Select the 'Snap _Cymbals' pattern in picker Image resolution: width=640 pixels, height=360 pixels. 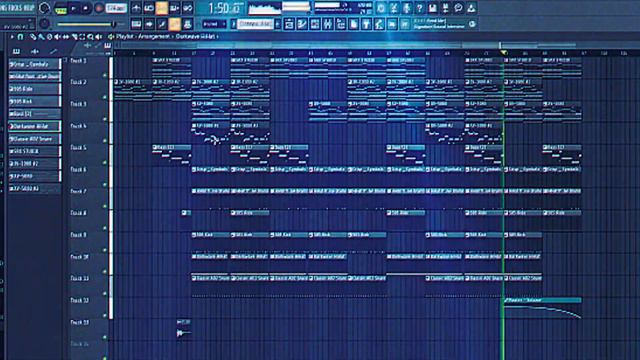(x=35, y=64)
